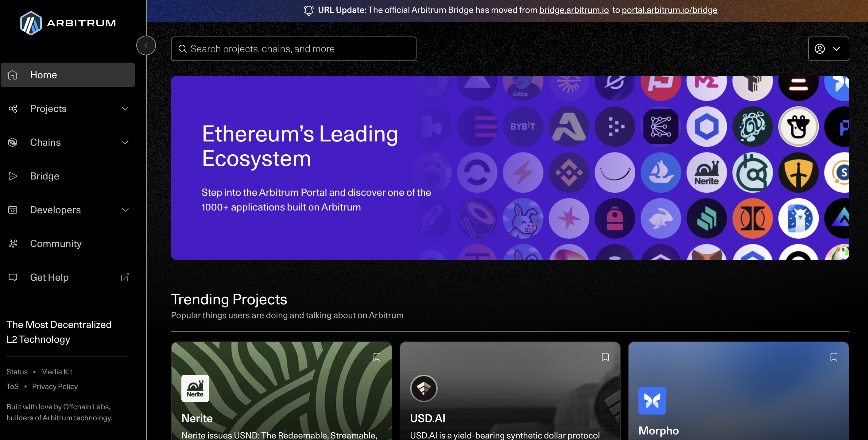868x440 pixels.
Task: Expand the Projects sidebar menu
Action: tap(125, 109)
